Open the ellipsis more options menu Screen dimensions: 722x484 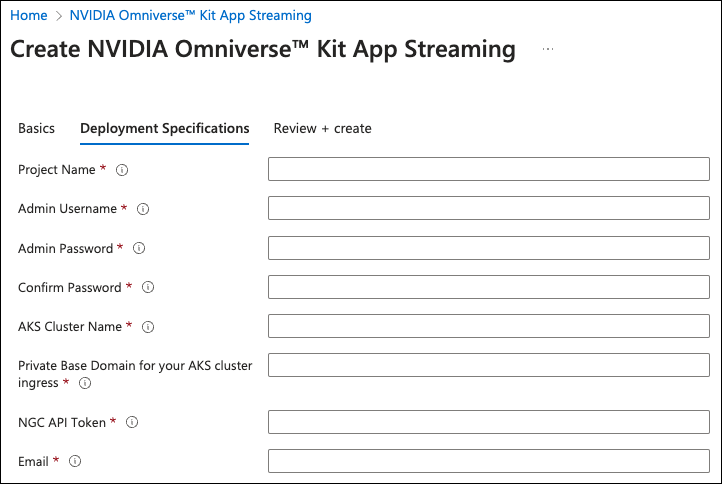(x=548, y=49)
